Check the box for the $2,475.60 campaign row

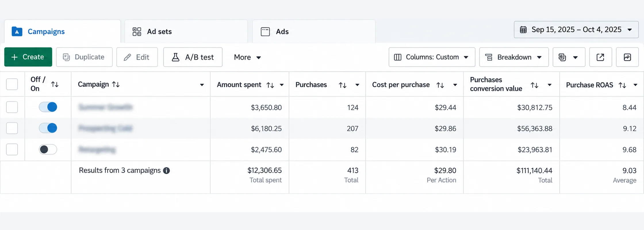(12, 149)
